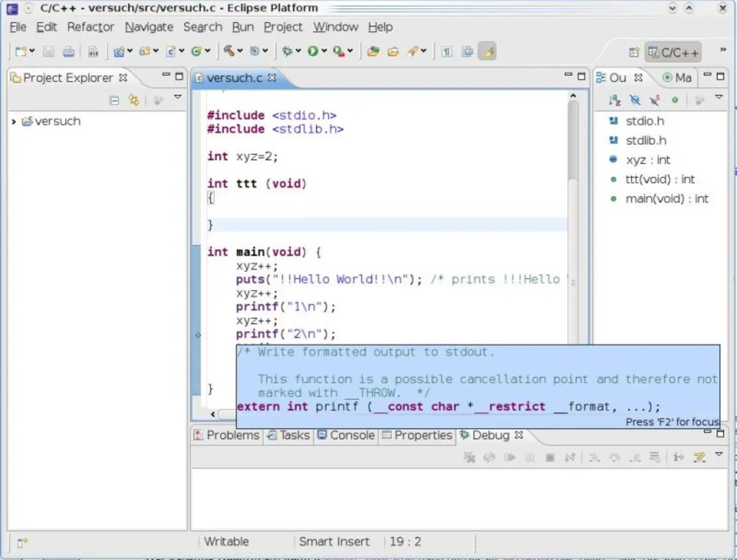737x560 pixels.
Task: Select main(void) in the Outline
Action: click(x=667, y=199)
